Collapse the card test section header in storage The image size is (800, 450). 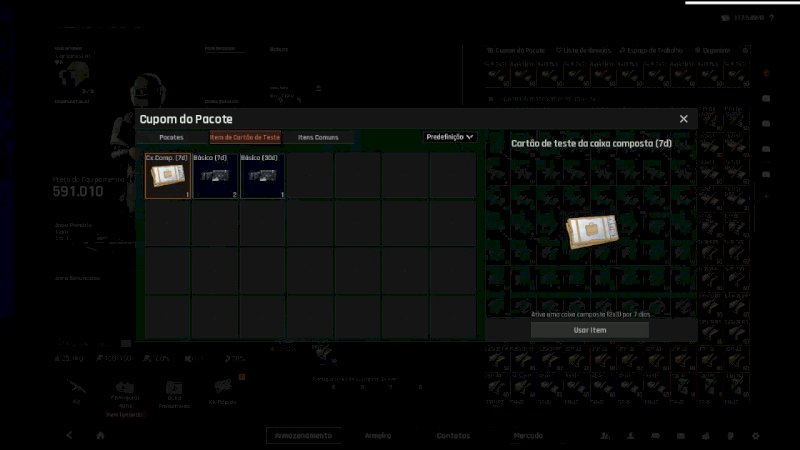tap(491, 99)
